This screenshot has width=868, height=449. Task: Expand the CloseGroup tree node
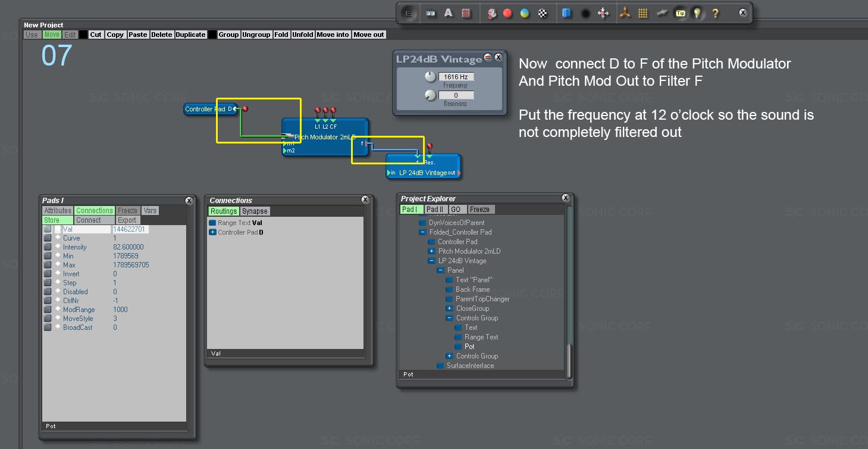point(450,308)
